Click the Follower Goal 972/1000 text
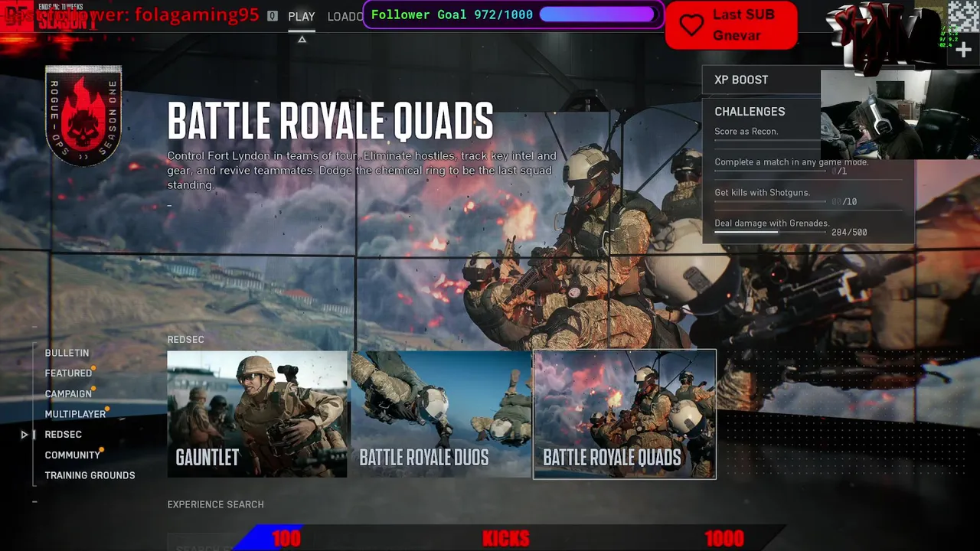This screenshot has height=551, width=980. click(x=452, y=15)
